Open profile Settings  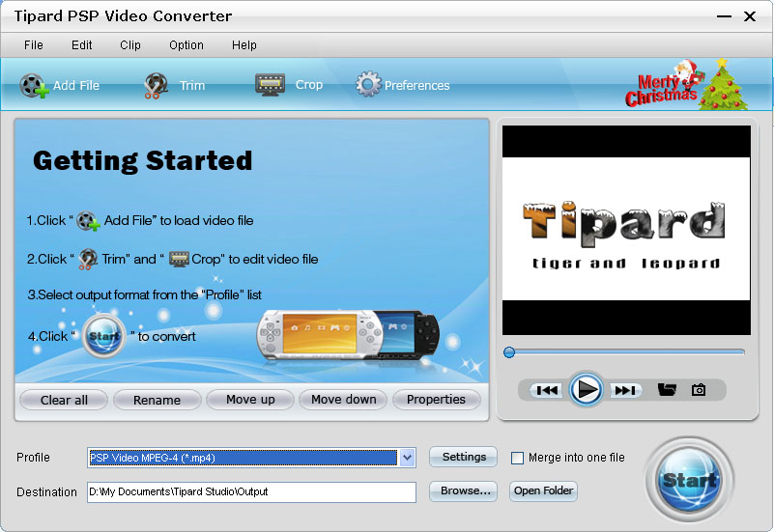(464, 457)
